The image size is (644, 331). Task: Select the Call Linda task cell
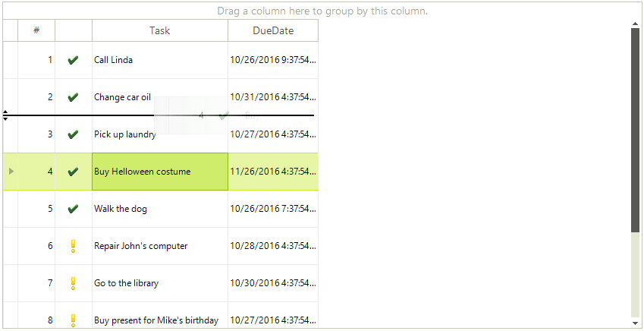160,60
